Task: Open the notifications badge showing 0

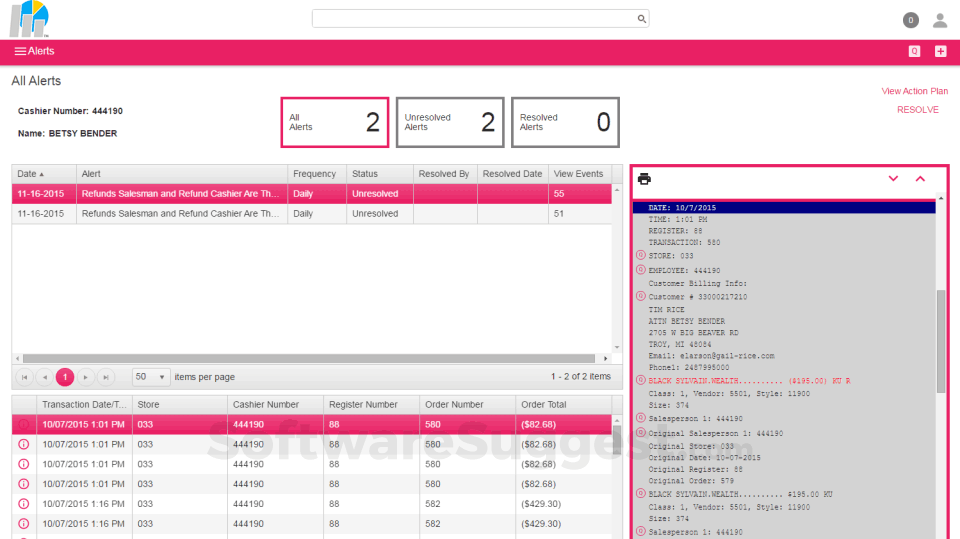Action: 910,20
